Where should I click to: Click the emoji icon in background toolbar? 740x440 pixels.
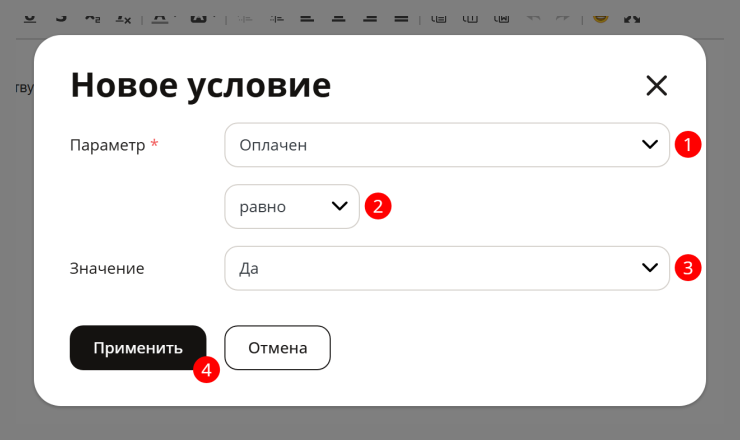600,18
